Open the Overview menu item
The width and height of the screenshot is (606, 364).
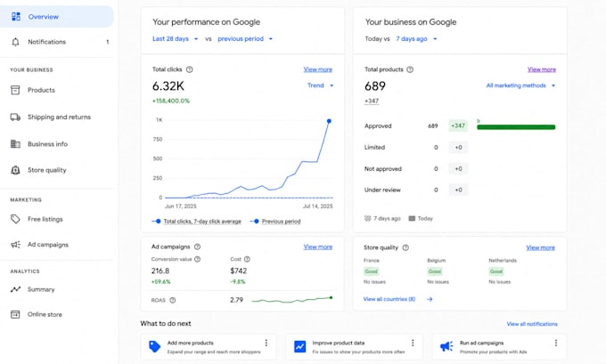click(x=57, y=17)
